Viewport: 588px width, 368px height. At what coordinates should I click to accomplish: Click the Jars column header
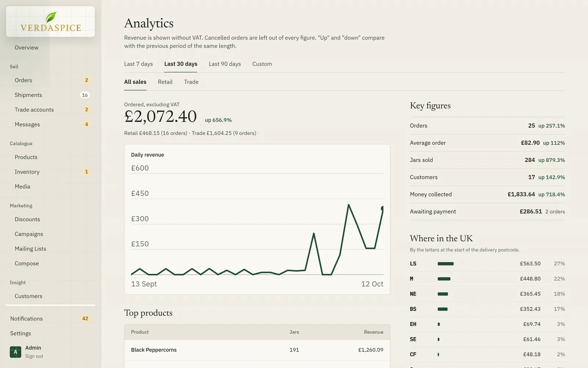[x=294, y=332]
